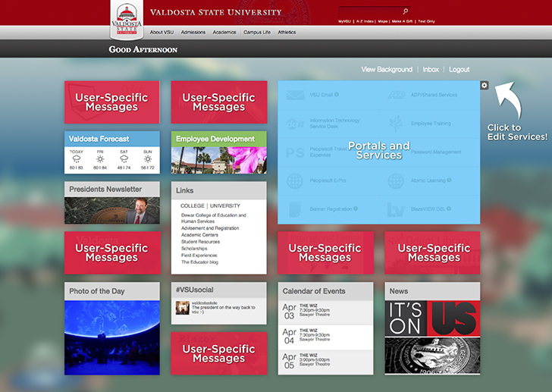Click the Photo of the Day header
The width and height of the screenshot is (552, 392).
[x=112, y=291]
